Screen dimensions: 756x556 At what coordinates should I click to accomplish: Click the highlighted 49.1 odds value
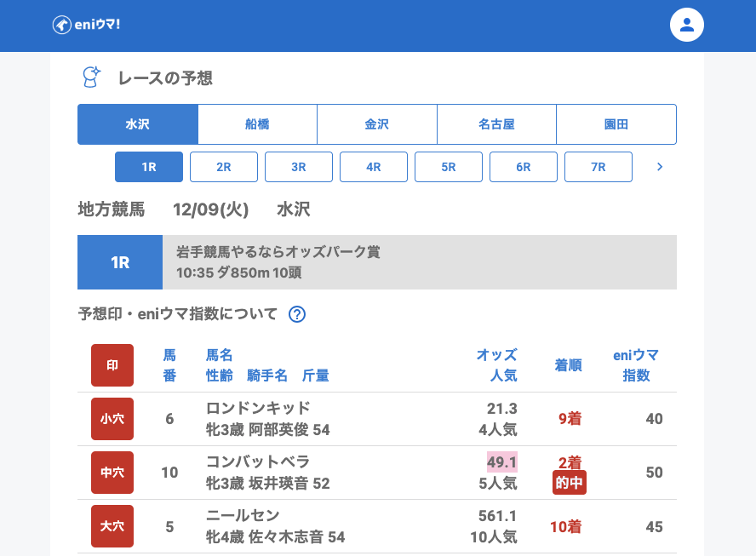[501, 461]
